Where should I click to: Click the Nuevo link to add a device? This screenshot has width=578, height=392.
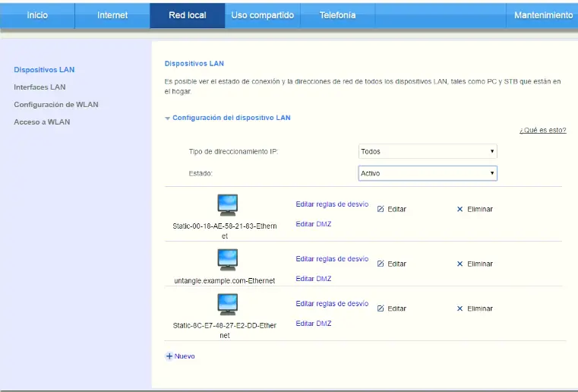pos(185,356)
